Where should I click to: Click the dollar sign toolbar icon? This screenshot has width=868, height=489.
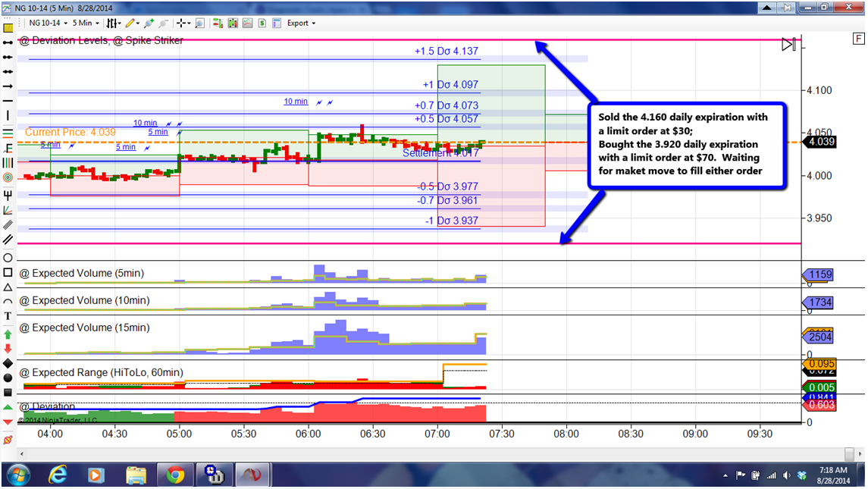coord(262,24)
